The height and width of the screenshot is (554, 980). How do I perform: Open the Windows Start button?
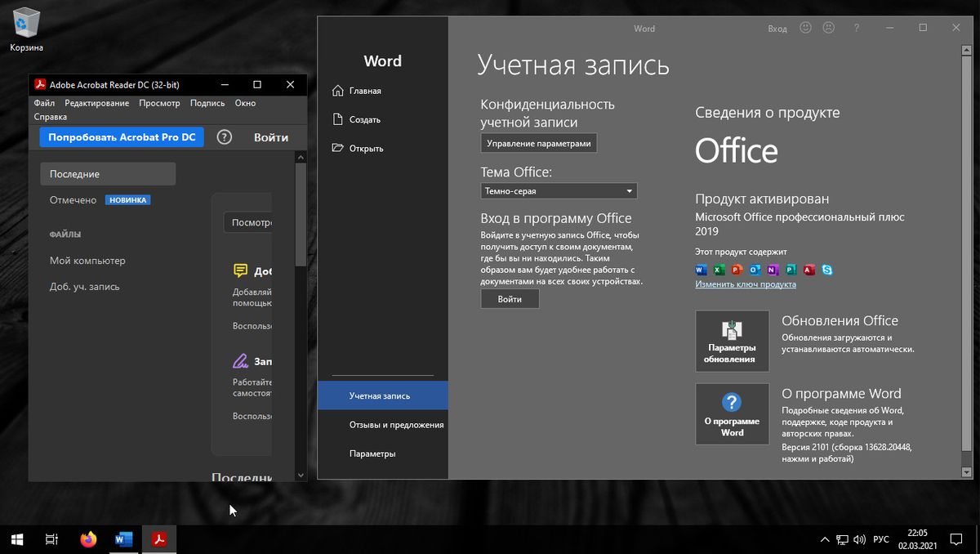(16, 539)
